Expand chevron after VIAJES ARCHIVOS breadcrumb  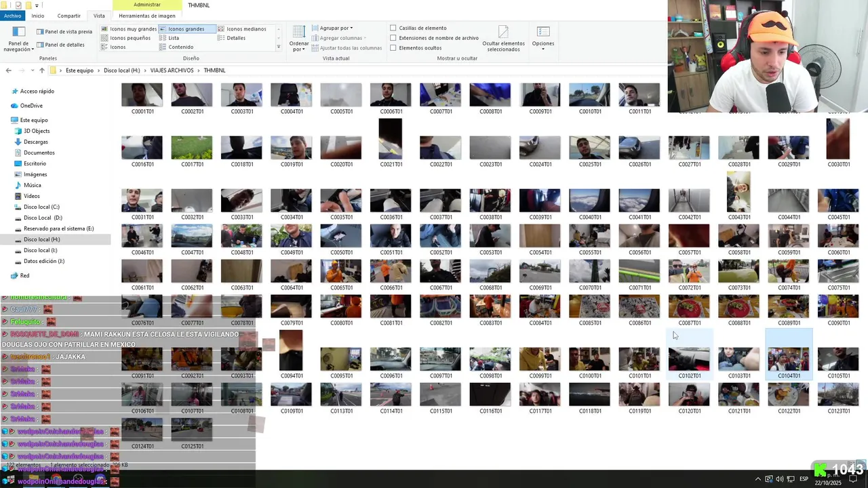(199, 70)
